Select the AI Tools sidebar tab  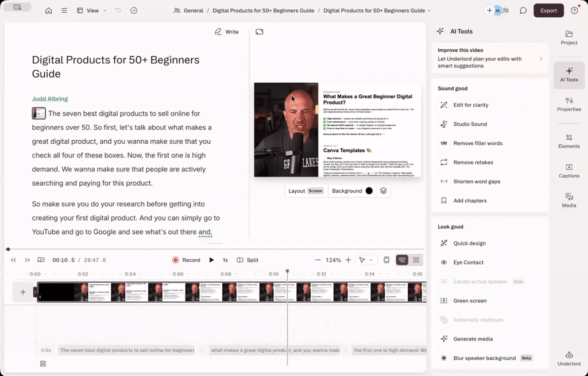(569, 74)
